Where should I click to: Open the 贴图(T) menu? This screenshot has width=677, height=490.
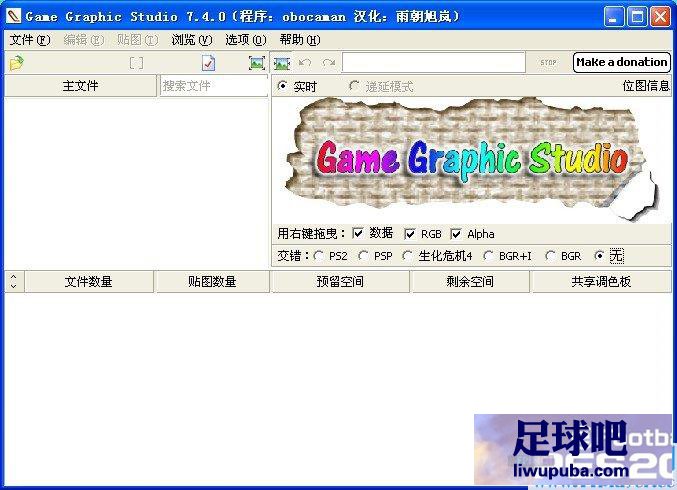(137, 40)
